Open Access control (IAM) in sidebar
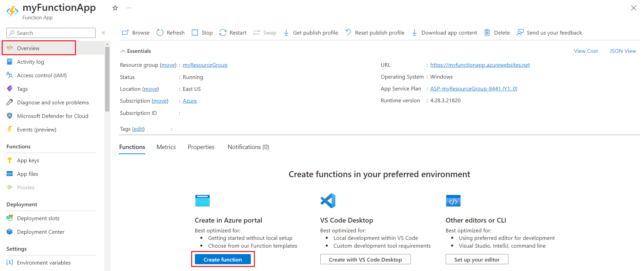This screenshot has width=644, height=271. tap(42, 75)
